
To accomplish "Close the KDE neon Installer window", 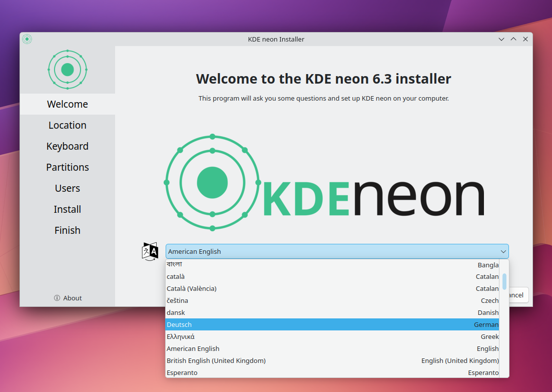I will pyautogui.click(x=525, y=39).
